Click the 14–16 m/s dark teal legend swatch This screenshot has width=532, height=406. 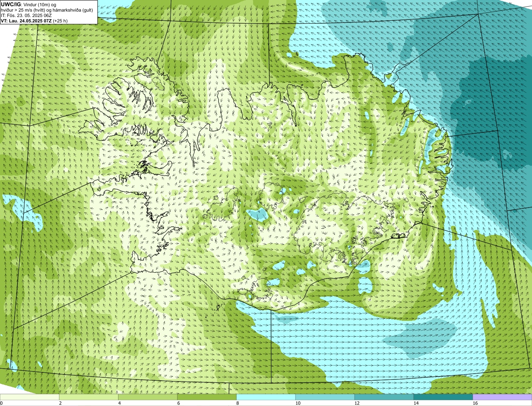(443, 397)
